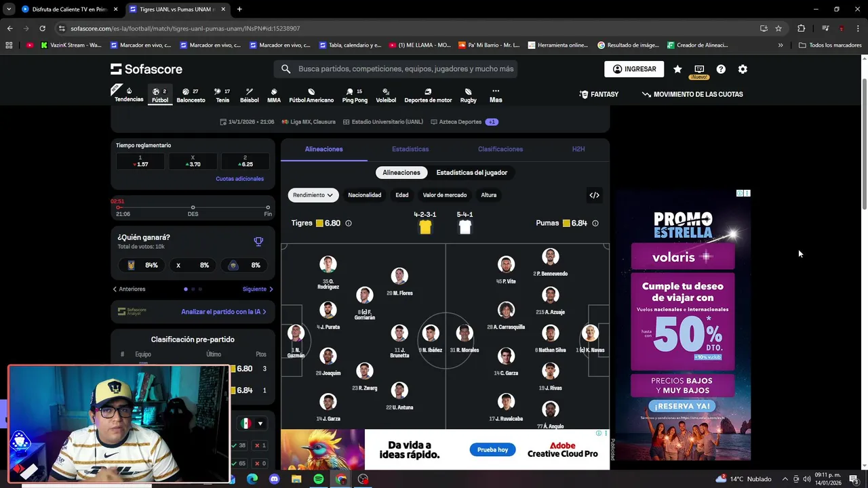Screen dimensions: 868x488
Task: Switch to the Estadísticas tab
Action: pos(410,149)
